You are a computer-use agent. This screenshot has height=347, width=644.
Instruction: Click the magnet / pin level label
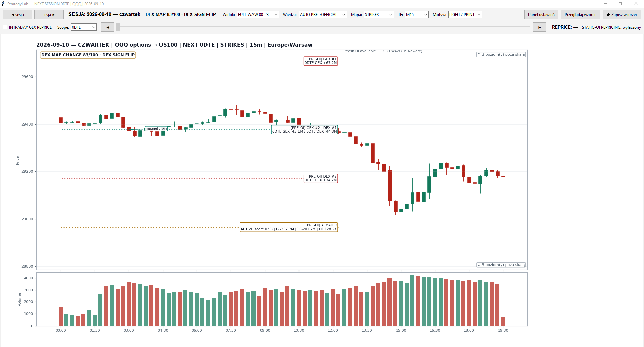pyautogui.click(x=156, y=129)
